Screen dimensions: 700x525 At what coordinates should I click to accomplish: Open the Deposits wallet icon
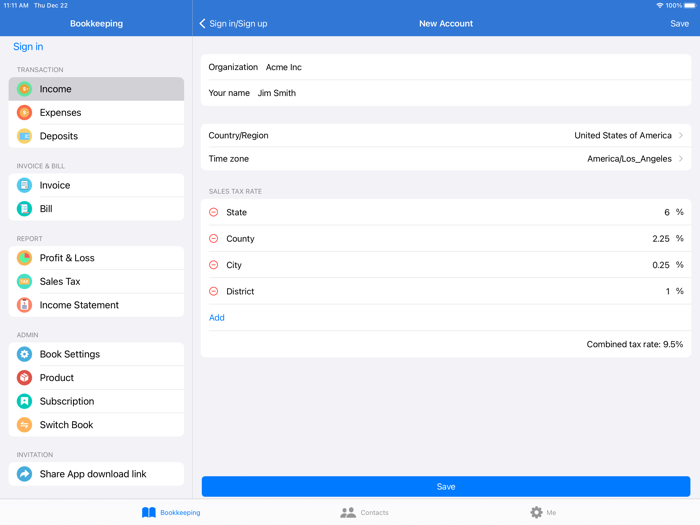pos(25,136)
